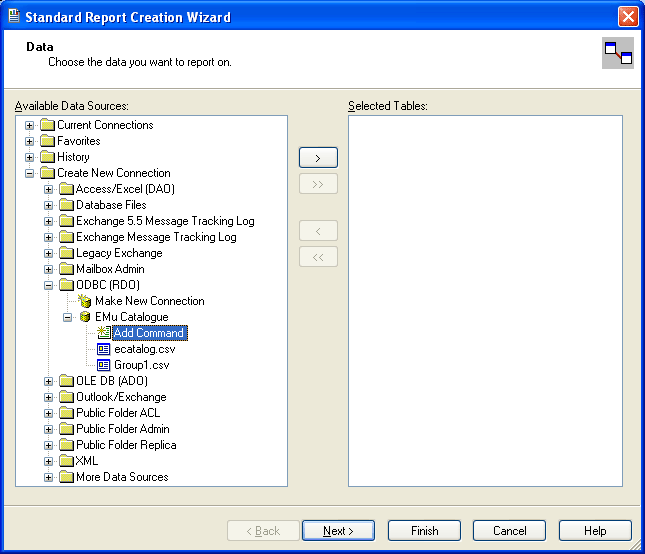Select Exchange Message Tracking Log item
Viewport: 645px width, 554px height.
click(x=156, y=237)
